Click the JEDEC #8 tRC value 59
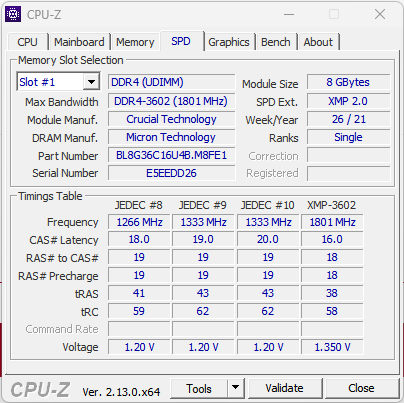The width and height of the screenshot is (404, 403). tap(139, 311)
